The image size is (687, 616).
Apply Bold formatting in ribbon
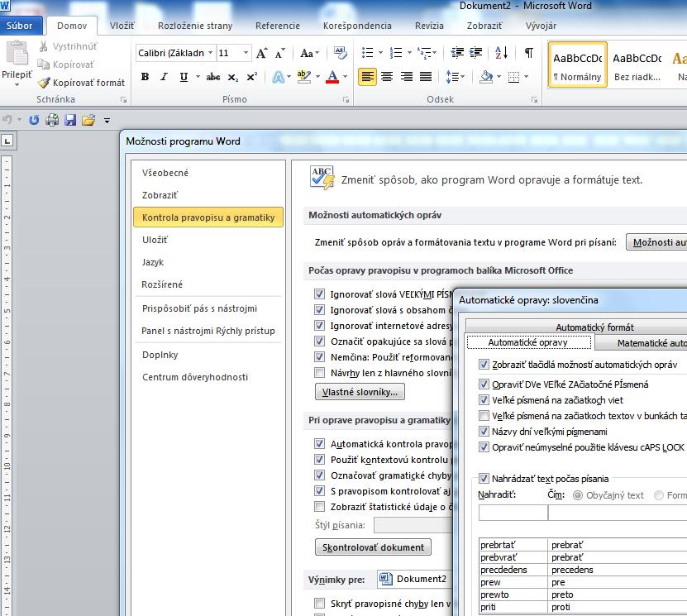pos(145,77)
